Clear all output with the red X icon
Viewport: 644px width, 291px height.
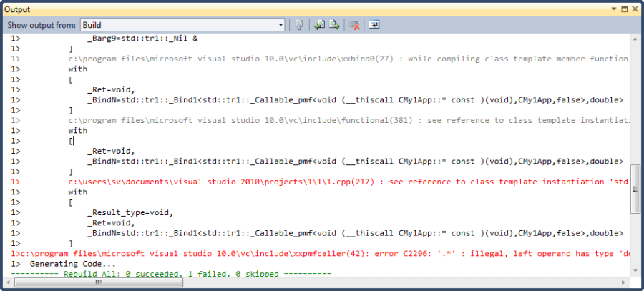354,25
